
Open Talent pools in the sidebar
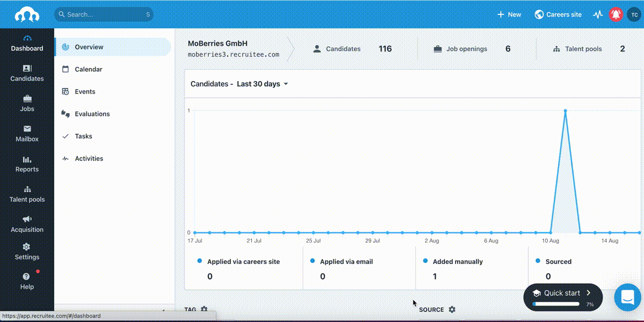coord(27,194)
